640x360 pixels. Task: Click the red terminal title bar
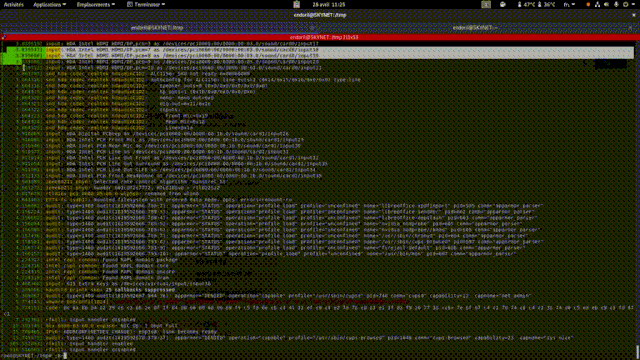(320, 37)
